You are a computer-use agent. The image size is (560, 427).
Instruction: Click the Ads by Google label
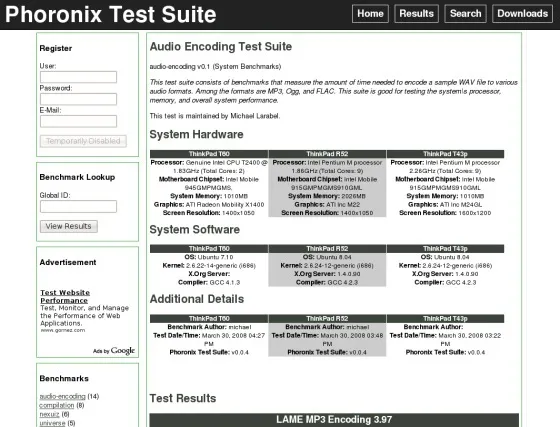[114, 351]
